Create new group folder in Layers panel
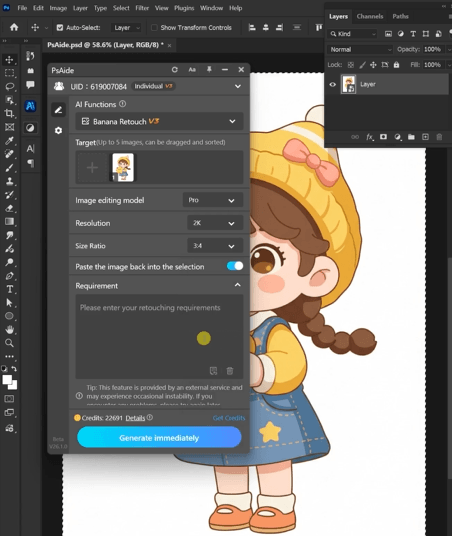The height and width of the screenshot is (536, 452). [x=411, y=137]
